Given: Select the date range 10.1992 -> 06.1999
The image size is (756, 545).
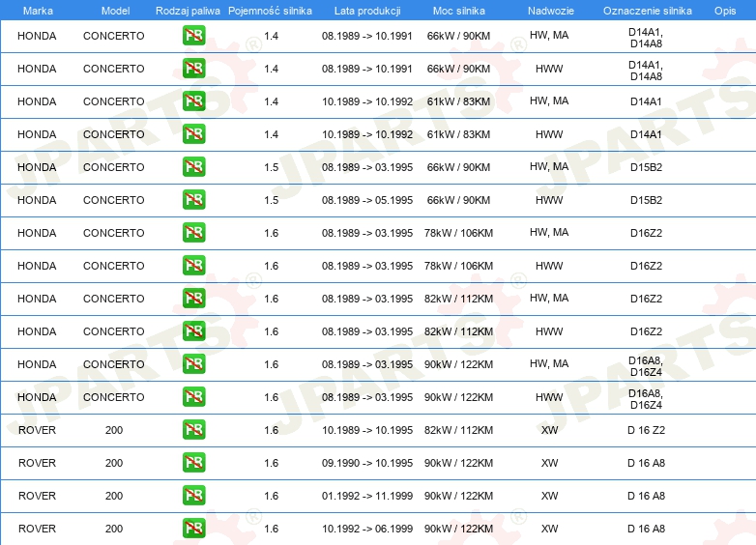Looking at the screenshot, I should [367, 529].
